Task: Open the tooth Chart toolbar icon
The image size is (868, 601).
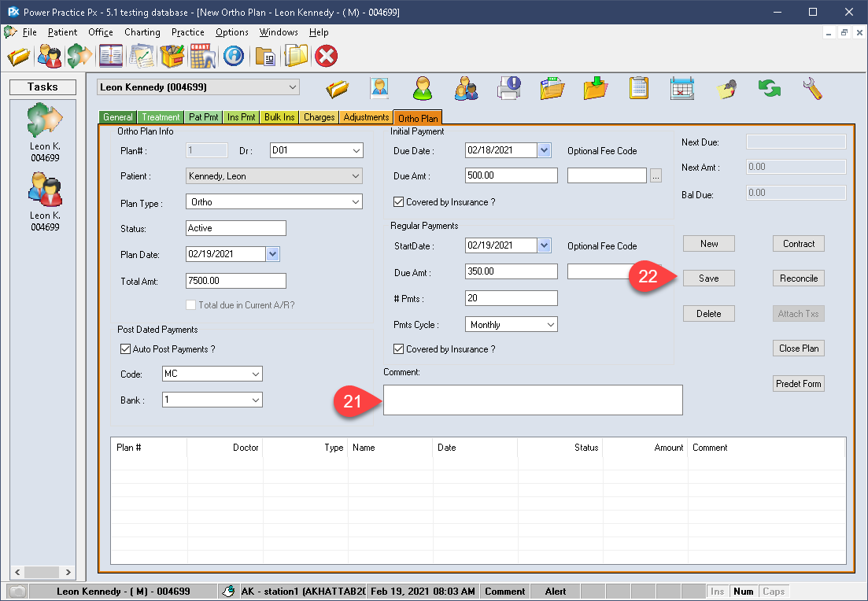Action: coord(202,56)
